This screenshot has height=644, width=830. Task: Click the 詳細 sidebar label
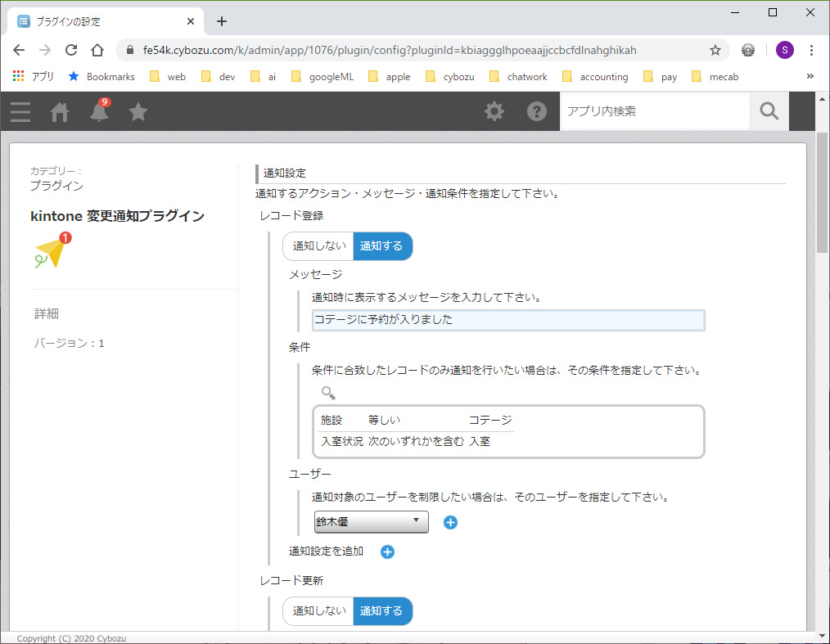click(47, 313)
